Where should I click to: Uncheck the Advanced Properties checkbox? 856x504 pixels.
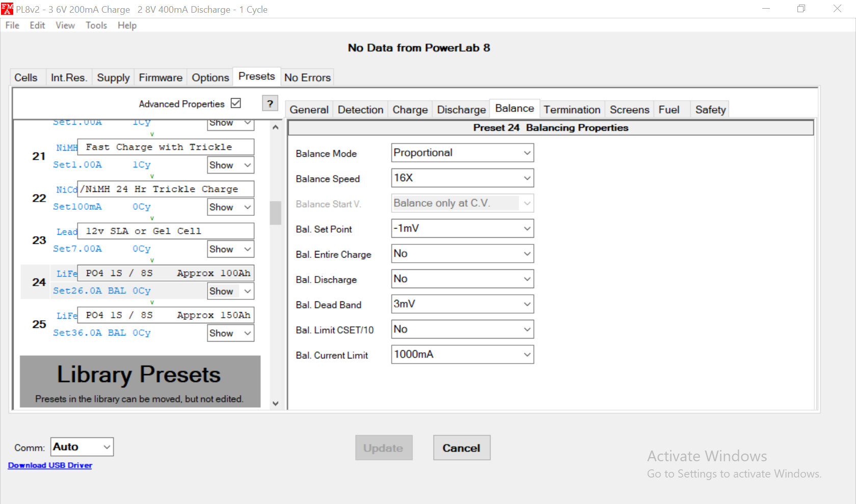tap(235, 103)
